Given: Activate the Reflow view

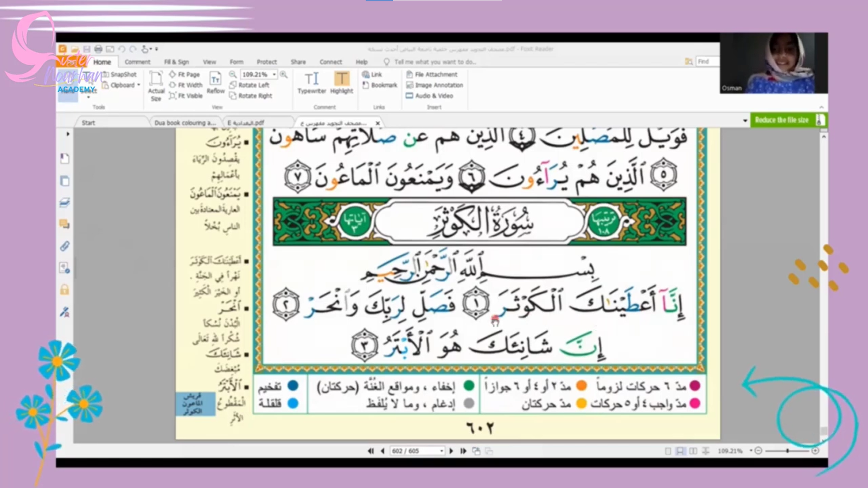Looking at the screenshot, I should point(215,82).
